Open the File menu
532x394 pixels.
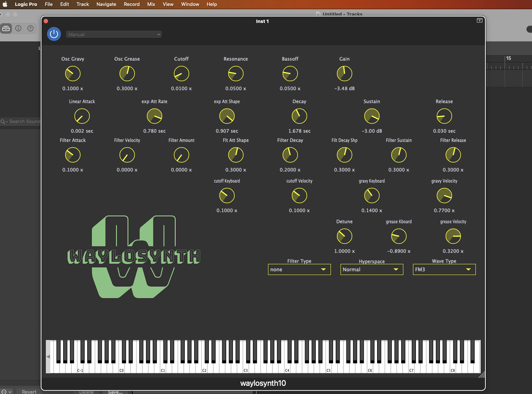click(49, 4)
